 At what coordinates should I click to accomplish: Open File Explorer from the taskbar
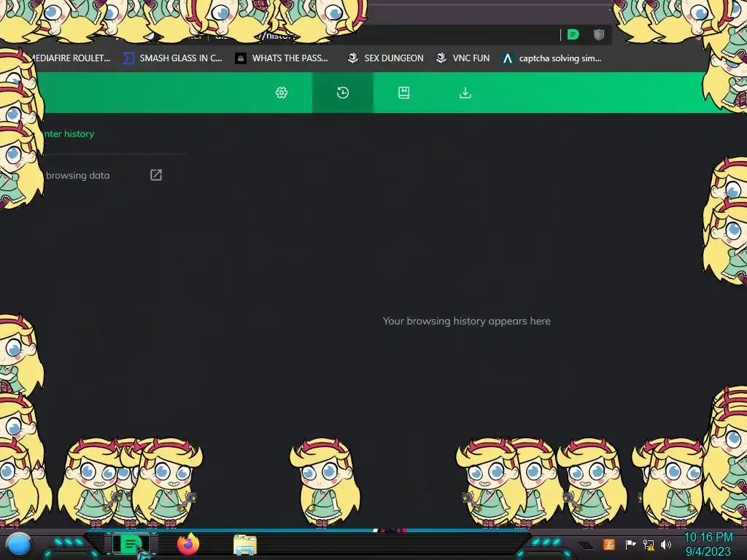pyautogui.click(x=245, y=545)
